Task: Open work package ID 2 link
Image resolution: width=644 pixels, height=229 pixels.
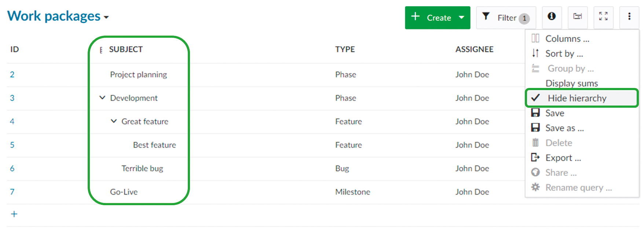Action: tap(12, 75)
